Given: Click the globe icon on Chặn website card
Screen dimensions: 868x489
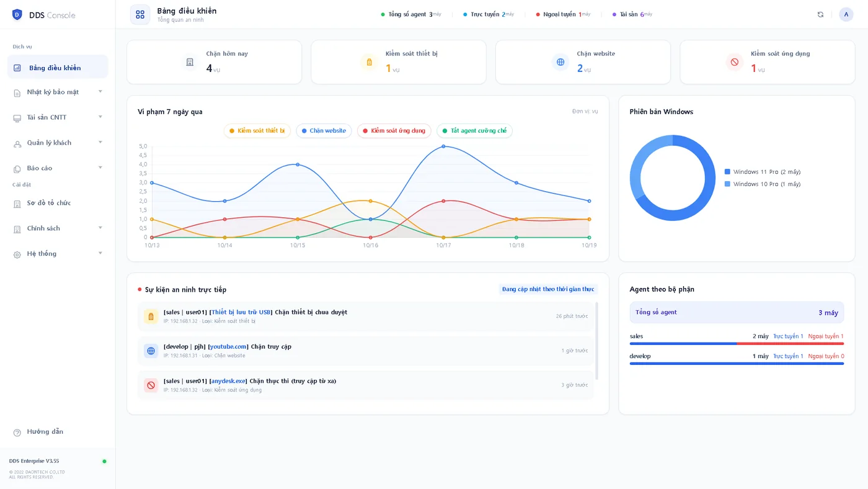Looking at the screenshot, I should (x=560, y=62).
